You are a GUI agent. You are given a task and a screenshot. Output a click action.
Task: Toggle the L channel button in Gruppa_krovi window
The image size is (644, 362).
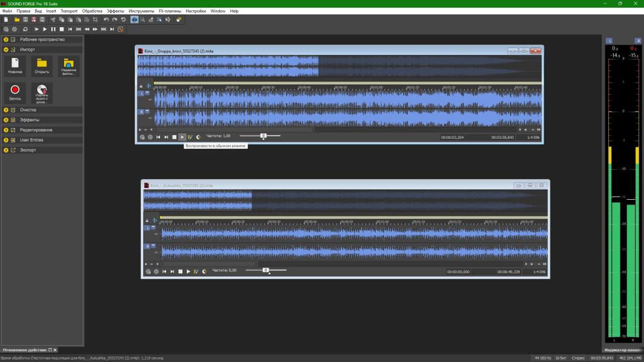click(142, 94)
